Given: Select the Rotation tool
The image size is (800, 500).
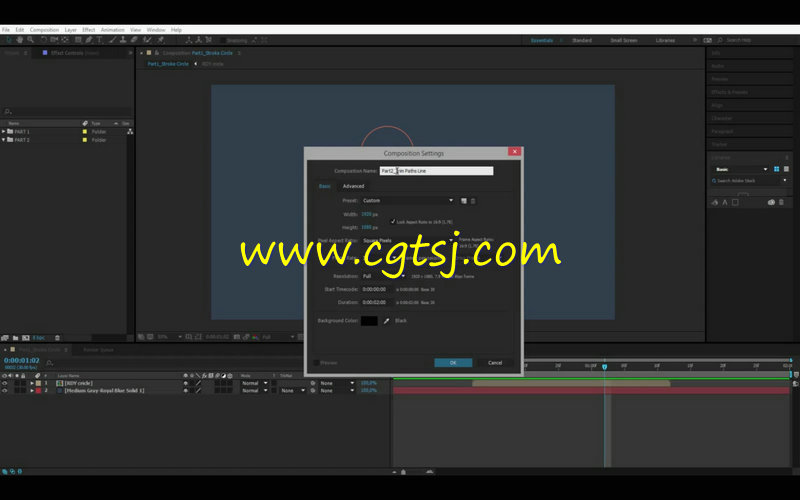Looking at the screenshot, I should pyautogui.click(x=43, y=40).
